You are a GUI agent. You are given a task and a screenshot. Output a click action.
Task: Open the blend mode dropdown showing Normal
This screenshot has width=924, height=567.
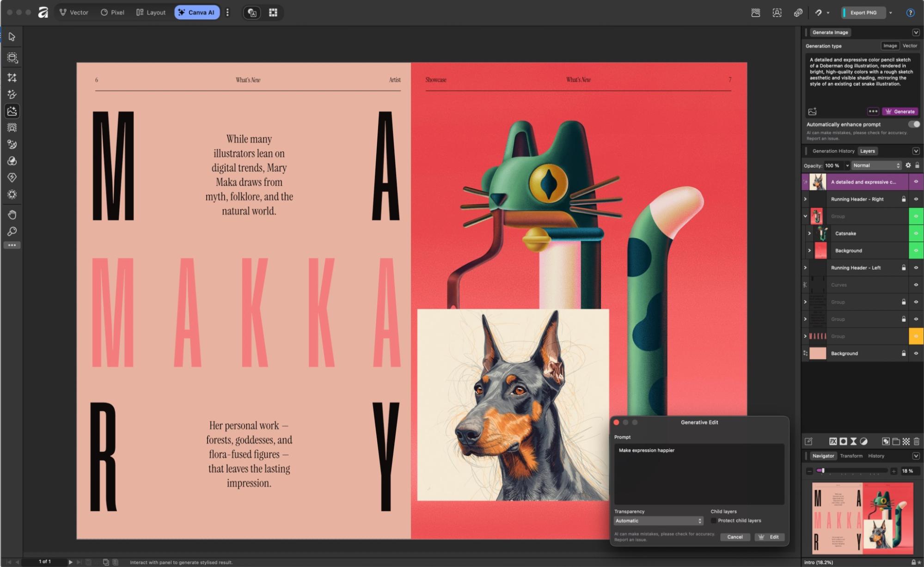[x=876, y=165]
